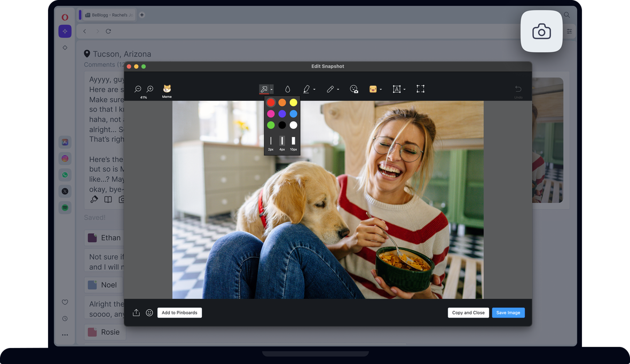Open History clock in browser sidebar
This screenshot has height=364, width=630.
coord(65,319)
